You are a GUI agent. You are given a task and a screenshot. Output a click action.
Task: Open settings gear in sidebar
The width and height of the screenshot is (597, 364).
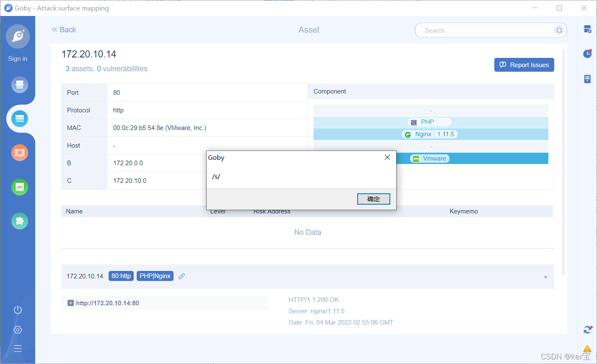click(18, 330)
